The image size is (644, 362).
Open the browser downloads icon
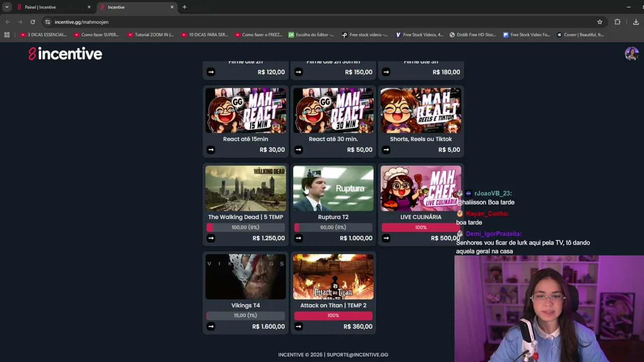tap(636, 22)
